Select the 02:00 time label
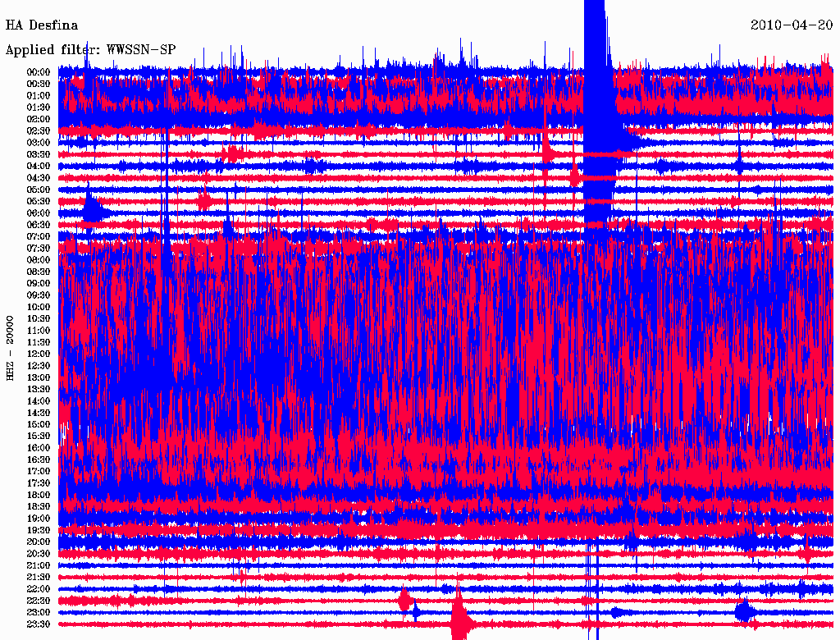 (x=38, y=120)
